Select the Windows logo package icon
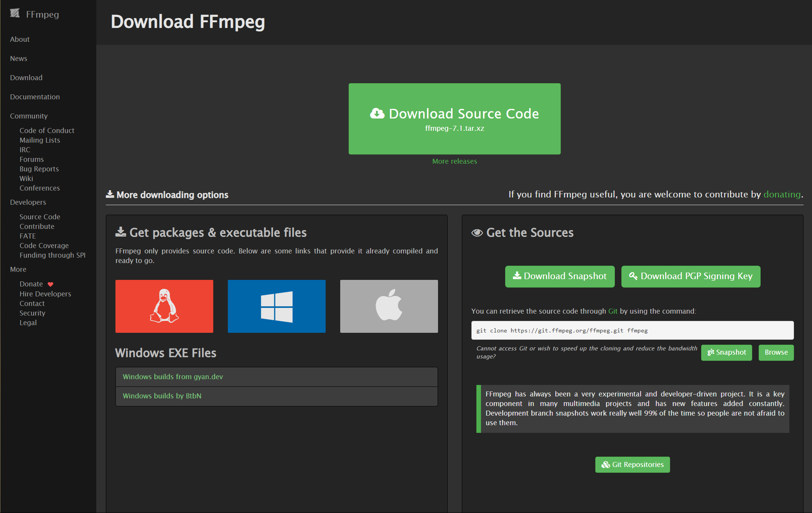This screenshot has width=812, height=513. coord(277,306)
